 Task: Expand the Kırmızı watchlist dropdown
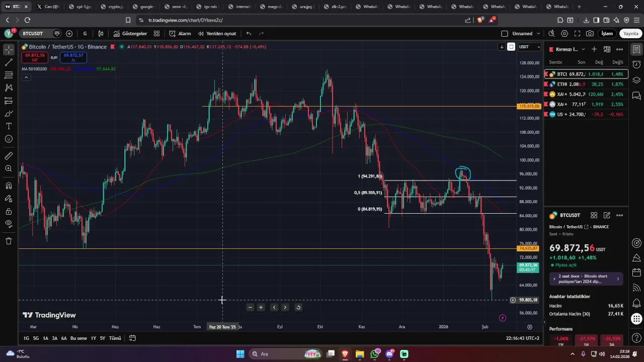point(567,49)
